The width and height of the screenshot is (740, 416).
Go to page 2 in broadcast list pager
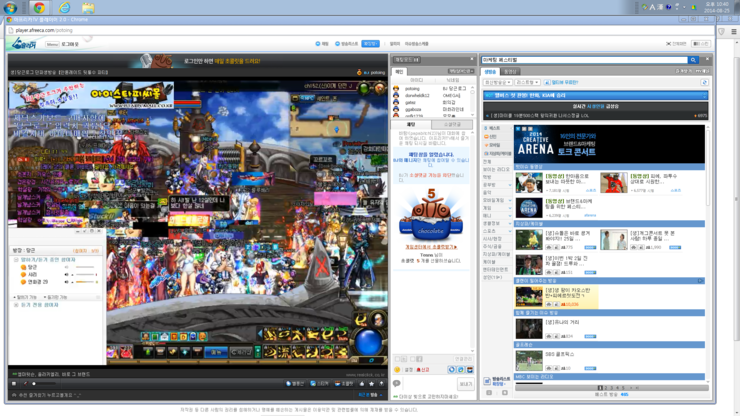605,388
